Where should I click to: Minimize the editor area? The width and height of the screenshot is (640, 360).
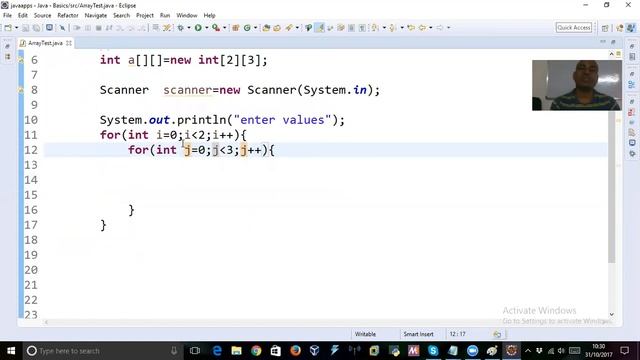pos(603,42)
